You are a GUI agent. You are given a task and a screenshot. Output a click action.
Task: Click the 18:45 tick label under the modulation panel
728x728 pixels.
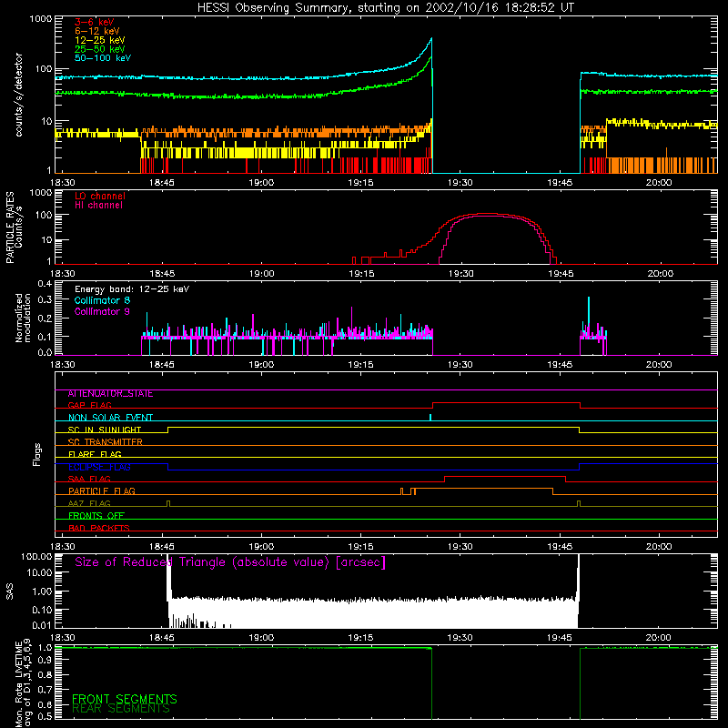click(162, 365)
